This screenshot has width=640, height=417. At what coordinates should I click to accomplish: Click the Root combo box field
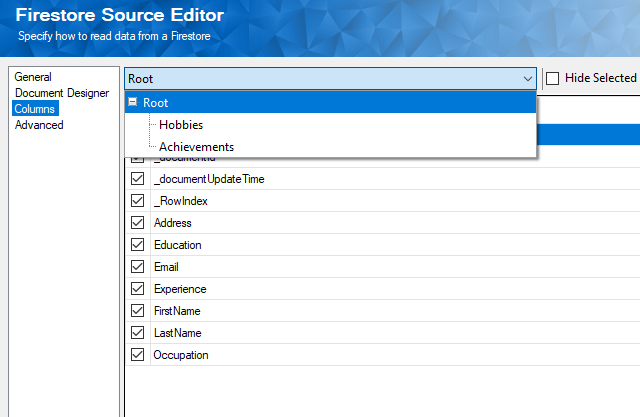point(330,78)
